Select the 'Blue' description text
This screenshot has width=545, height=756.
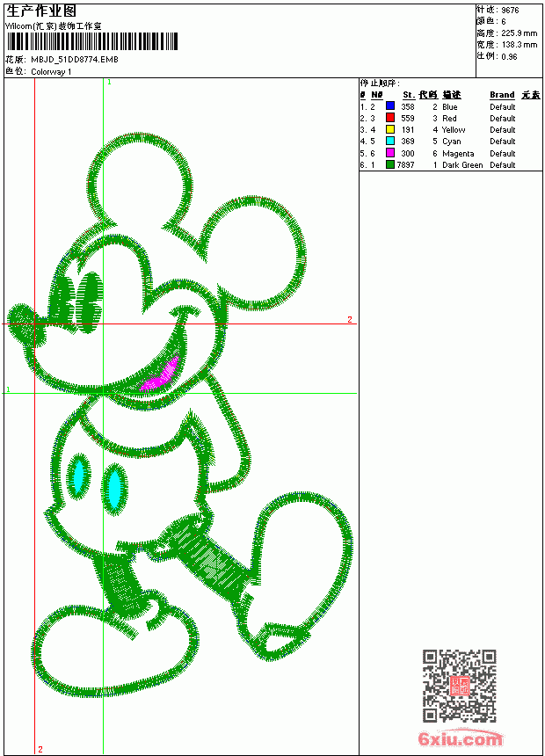[x=449, y=107]
